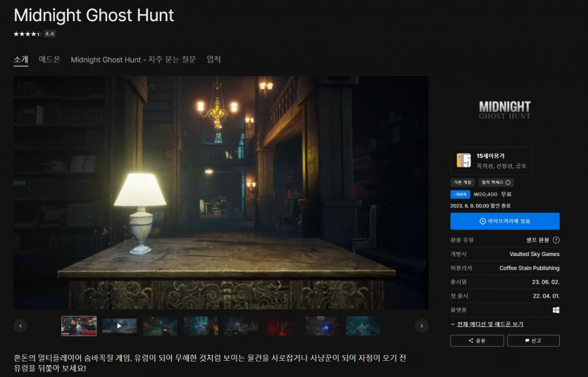
Task: Play the trailer video thumbnail
Action: [x=119, y=326]
